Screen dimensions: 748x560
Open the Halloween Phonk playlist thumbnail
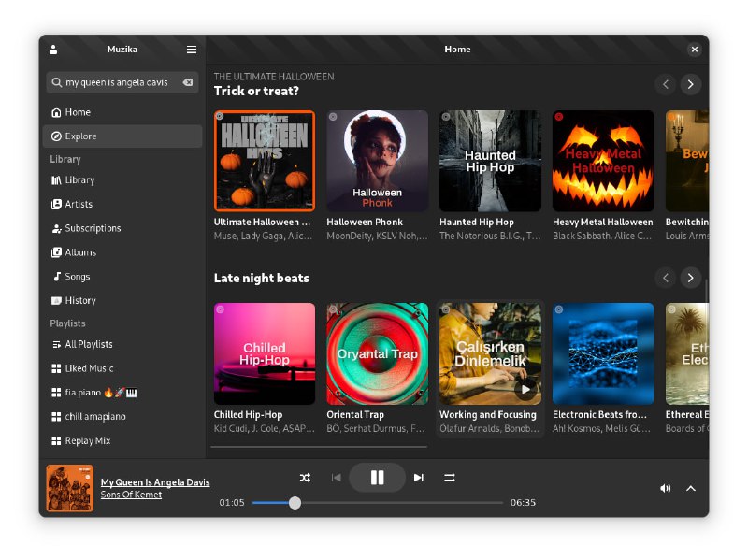click(377, 161)
